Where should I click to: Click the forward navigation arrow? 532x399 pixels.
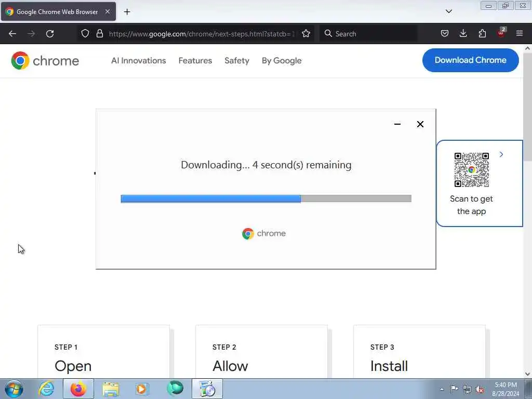click(x=31, y=34)
